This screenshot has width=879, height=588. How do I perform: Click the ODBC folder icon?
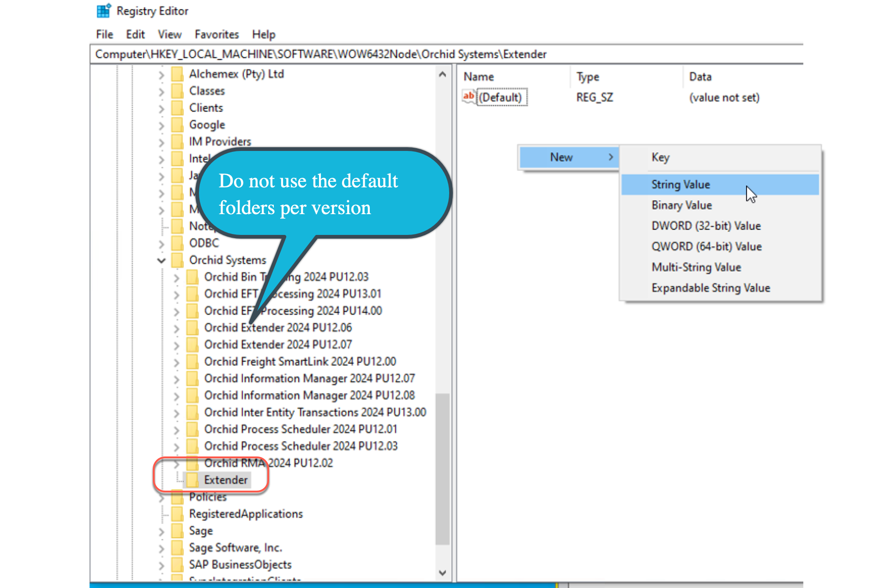177,243
